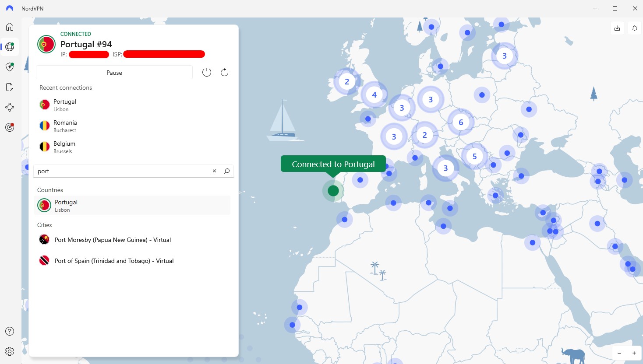This screenshot has height=364, width=643.
Task: Click the 'Connected to Portugal' tooltip
Action: pos(333,164)
